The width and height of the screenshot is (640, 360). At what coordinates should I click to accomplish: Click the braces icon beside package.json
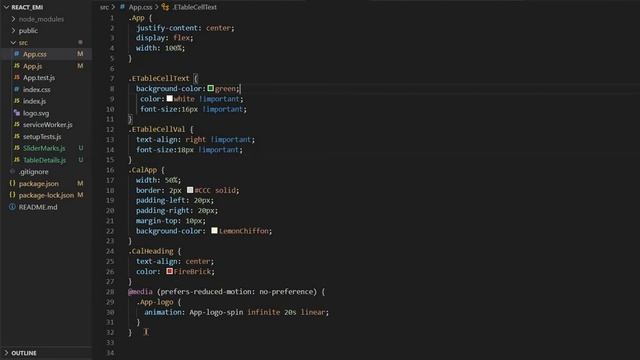12,183
